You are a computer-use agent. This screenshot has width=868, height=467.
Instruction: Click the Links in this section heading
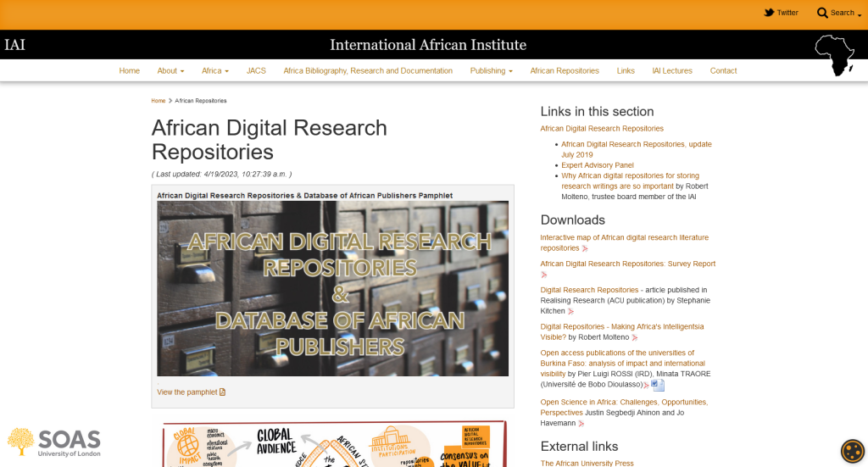pos(597,112)
